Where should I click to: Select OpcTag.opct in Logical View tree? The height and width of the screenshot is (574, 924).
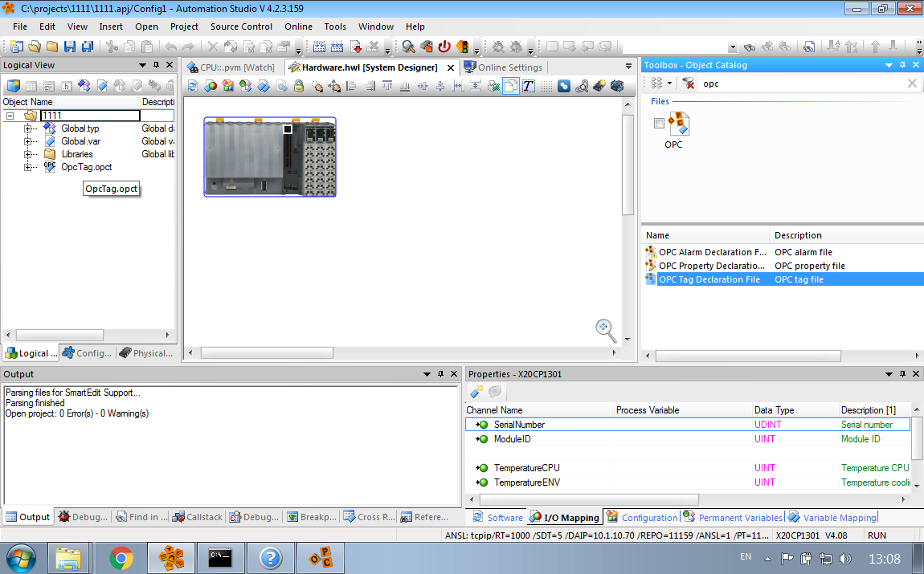[87, 167]
